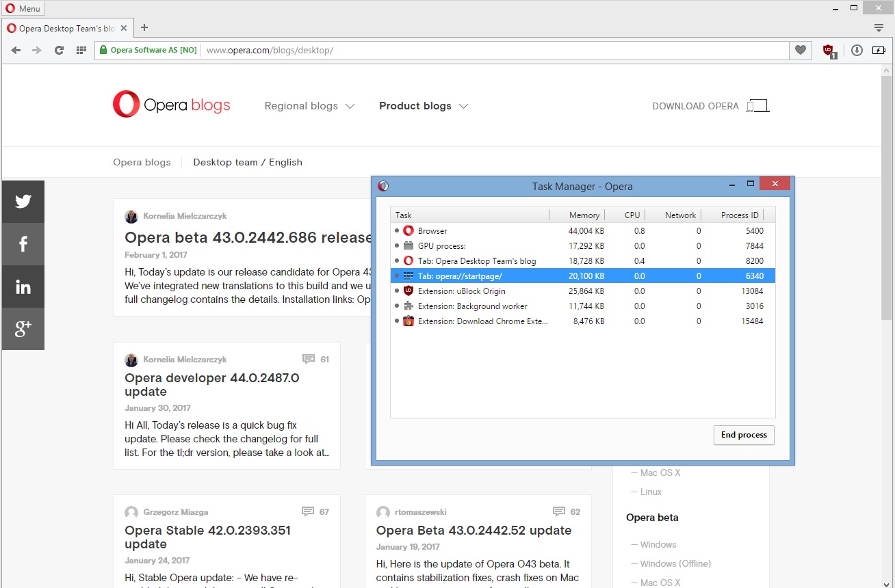Viewport: 895px width, 588px height.
Task: Focus the address bar URL field
Action: (x=495, y=50)
